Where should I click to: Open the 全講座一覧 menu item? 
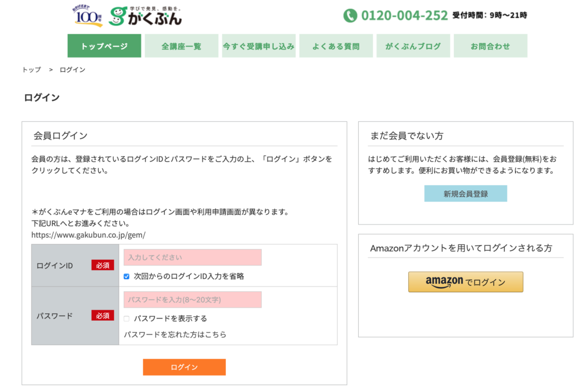pos(181,46)
